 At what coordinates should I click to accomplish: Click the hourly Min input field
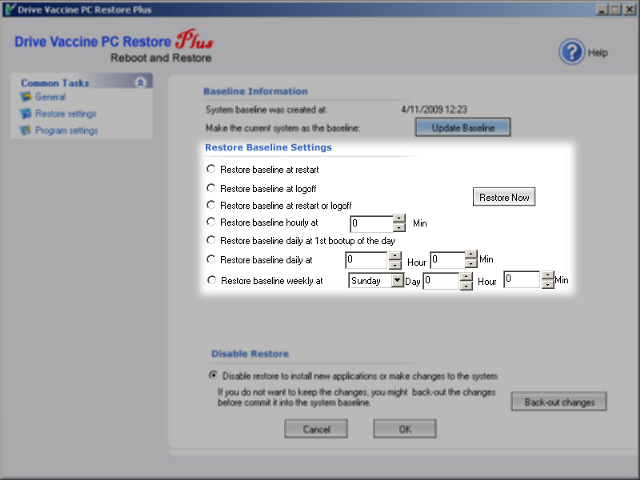[x=372, y=224]
